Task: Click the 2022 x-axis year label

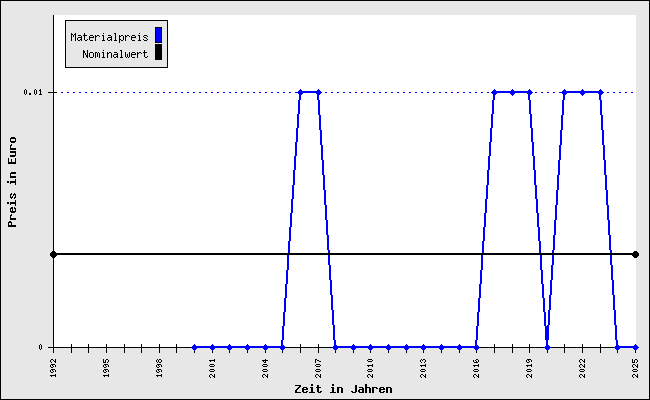Action: tap(582, 368)
